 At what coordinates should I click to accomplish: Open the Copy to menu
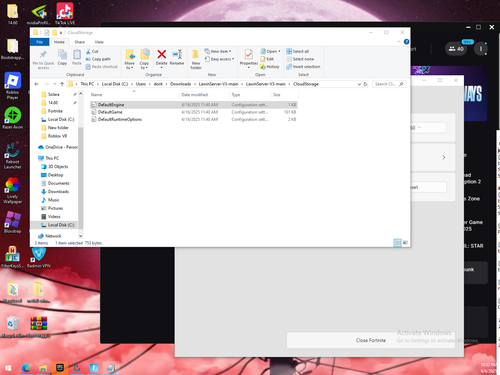tap(144, 59)
